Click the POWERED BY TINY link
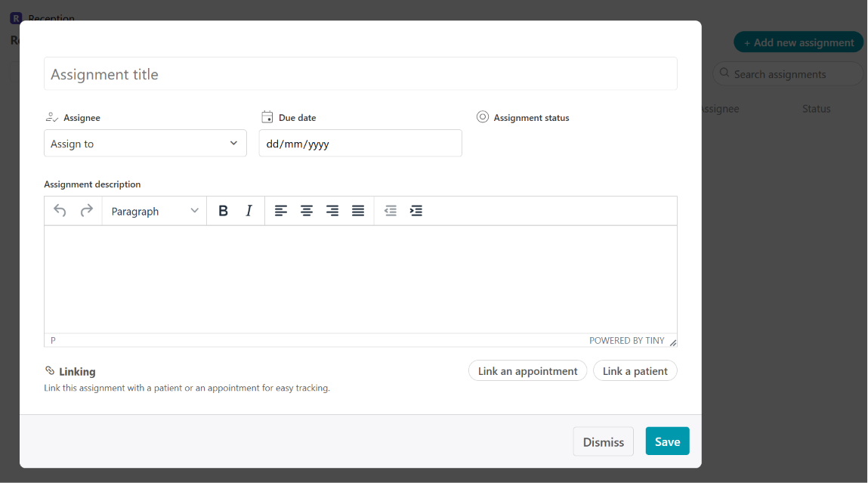The height and width of the screenshot is (483, 868). pos(627,341)
